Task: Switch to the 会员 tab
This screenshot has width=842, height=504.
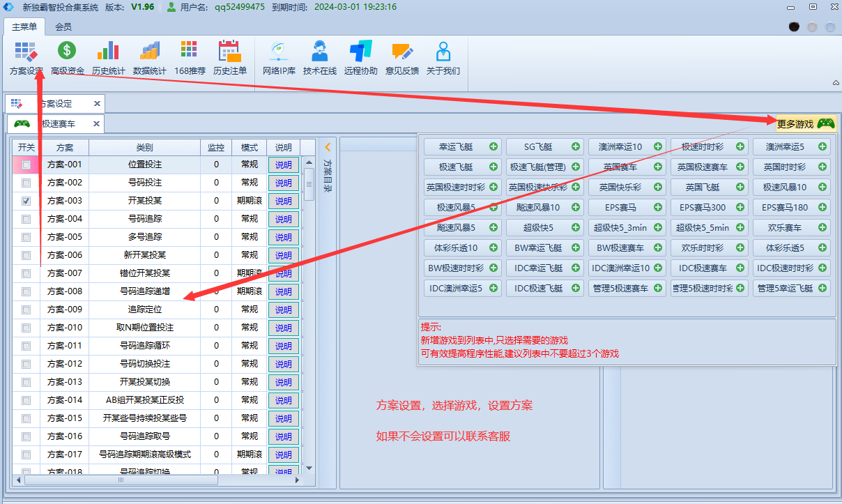Action: [63, 26]
